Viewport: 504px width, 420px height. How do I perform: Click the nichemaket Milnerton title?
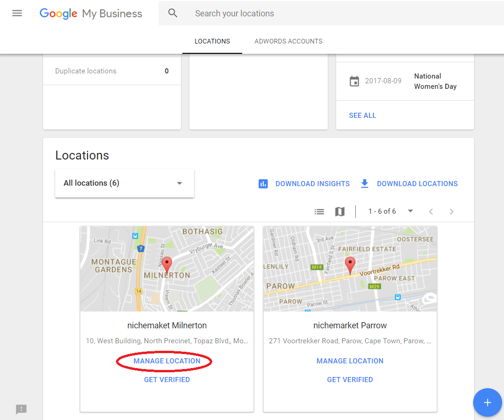[167, 326]
